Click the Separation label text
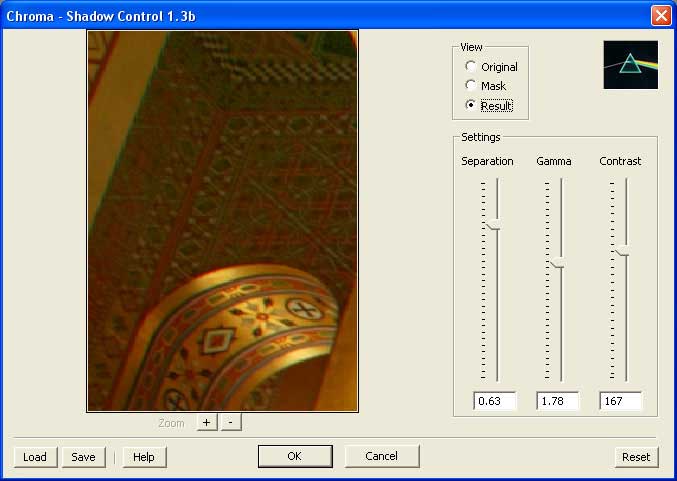 point(487,161)
